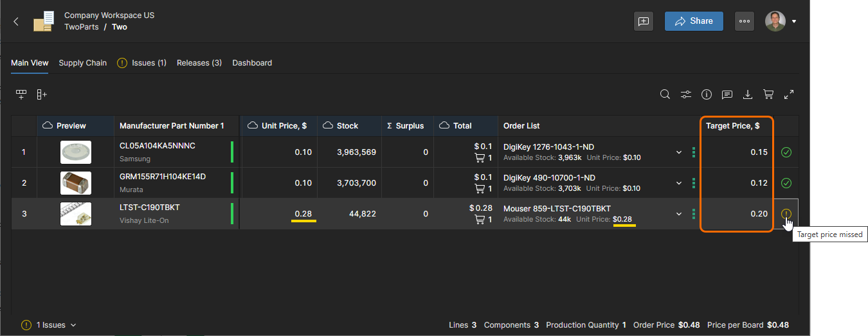The image size is (868, 336).
Task: Open the Murata capacitor preview thumbnail
Action: click(76, 183)
